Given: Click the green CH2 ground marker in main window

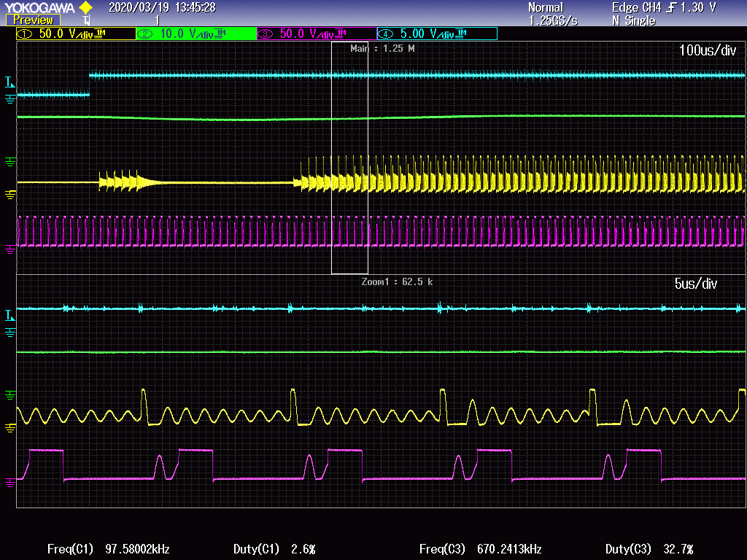Looking at the screenshot, I should 10,162.
